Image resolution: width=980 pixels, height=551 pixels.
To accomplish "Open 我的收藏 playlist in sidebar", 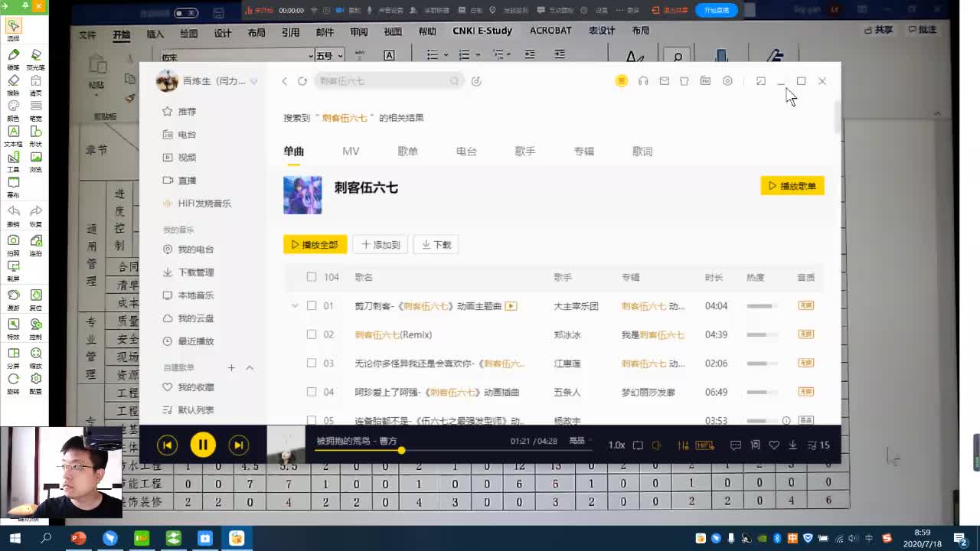I will click(x=188, y=387).
